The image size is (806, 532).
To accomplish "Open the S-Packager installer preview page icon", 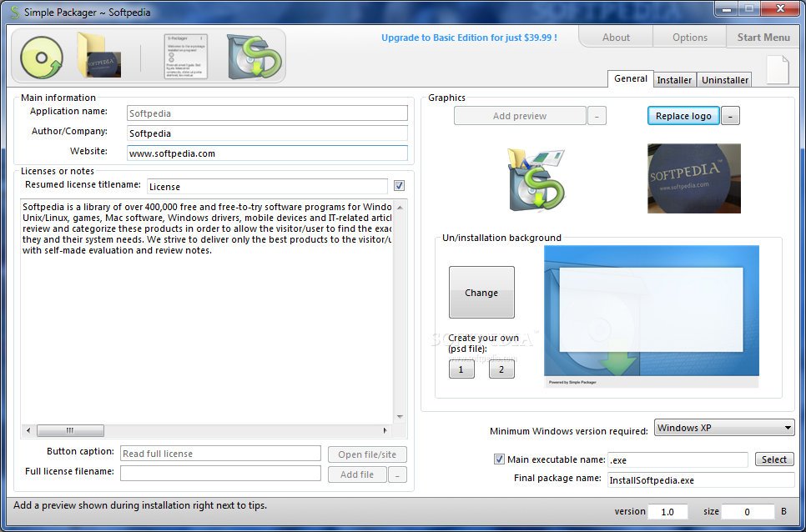I will [185, 57].
